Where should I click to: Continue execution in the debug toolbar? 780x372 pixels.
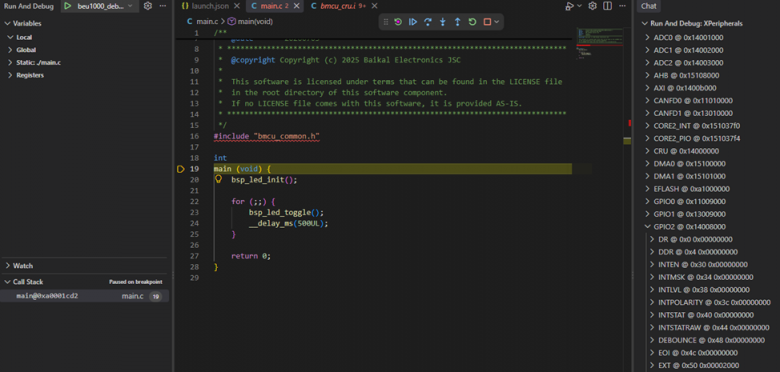click(x=413, y=22)
